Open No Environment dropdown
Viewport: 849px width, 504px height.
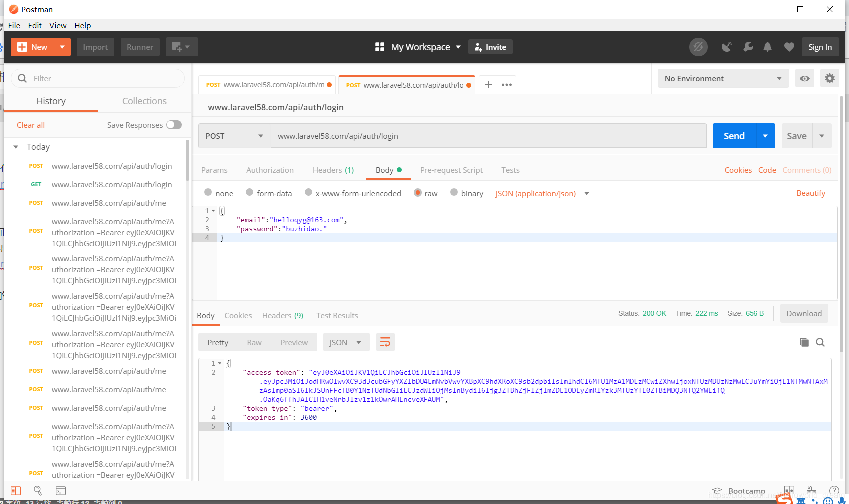point(723,78)
